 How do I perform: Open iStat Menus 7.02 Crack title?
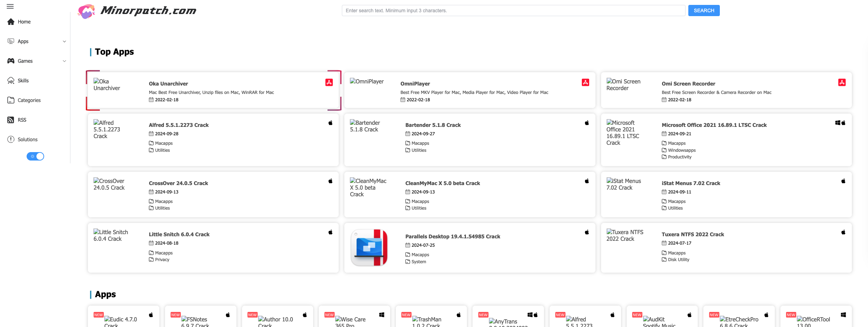[x=691, y=183]
